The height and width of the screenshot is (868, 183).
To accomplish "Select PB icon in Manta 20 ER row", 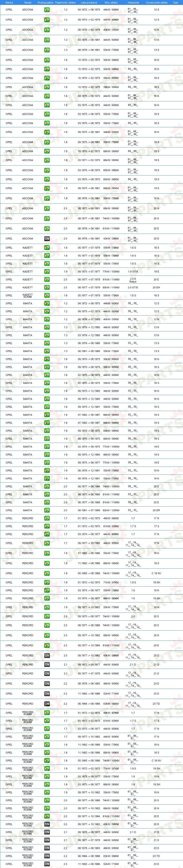I will (47, 510).
